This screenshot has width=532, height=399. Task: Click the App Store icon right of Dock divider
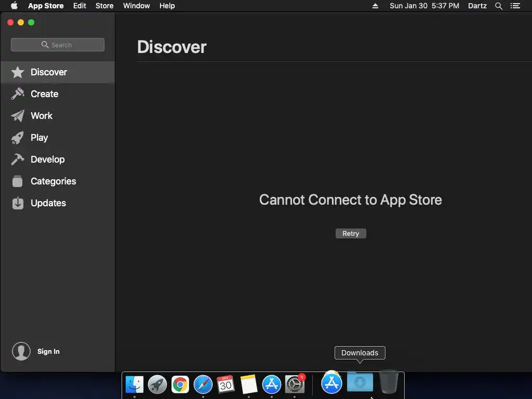pos(331,383)
